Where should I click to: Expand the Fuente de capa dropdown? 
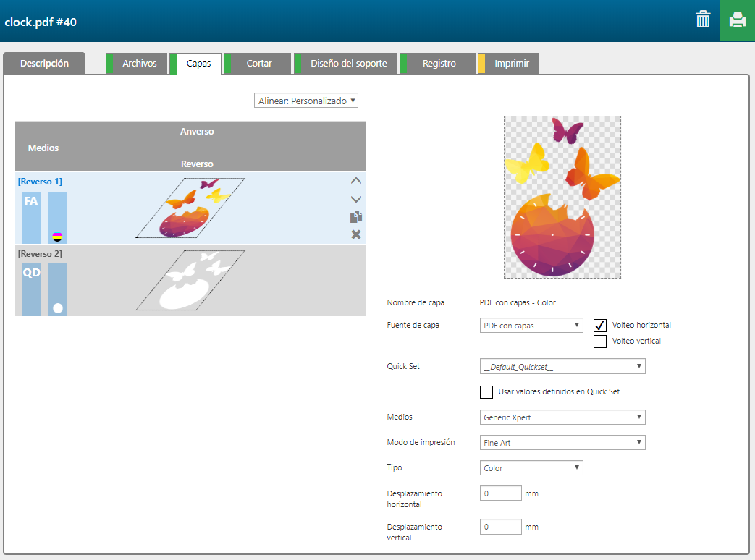pyautogui.click(x=531, y=326)
